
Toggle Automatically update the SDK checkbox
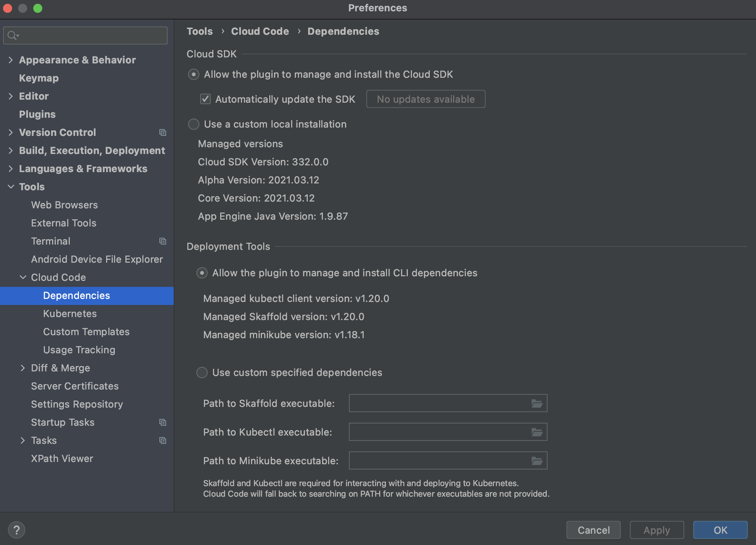pos(205,99)
